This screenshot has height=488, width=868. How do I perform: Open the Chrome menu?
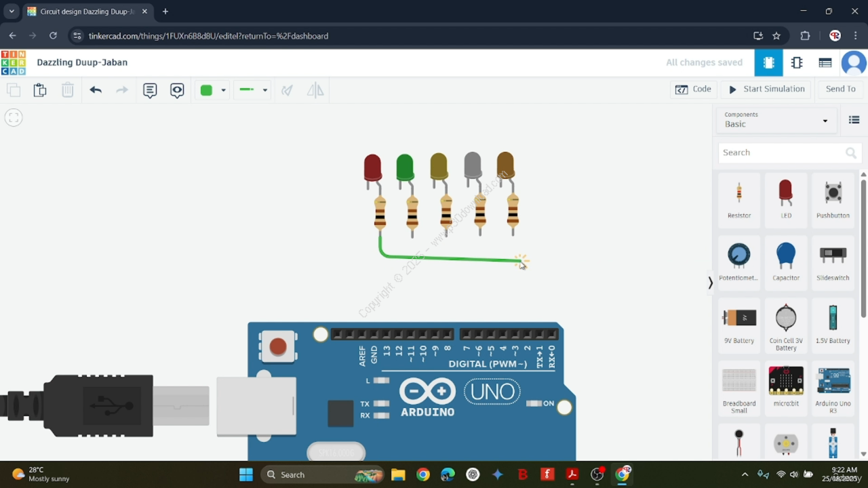(856, 36)
